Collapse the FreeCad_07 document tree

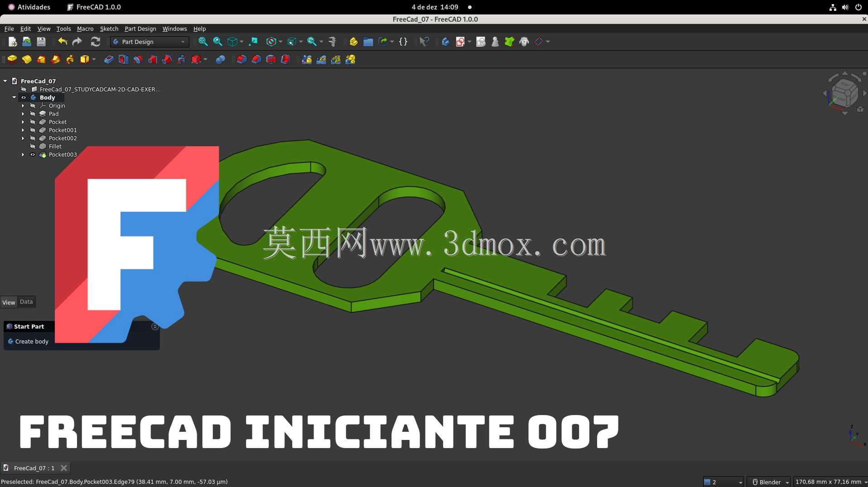point(5,81)
